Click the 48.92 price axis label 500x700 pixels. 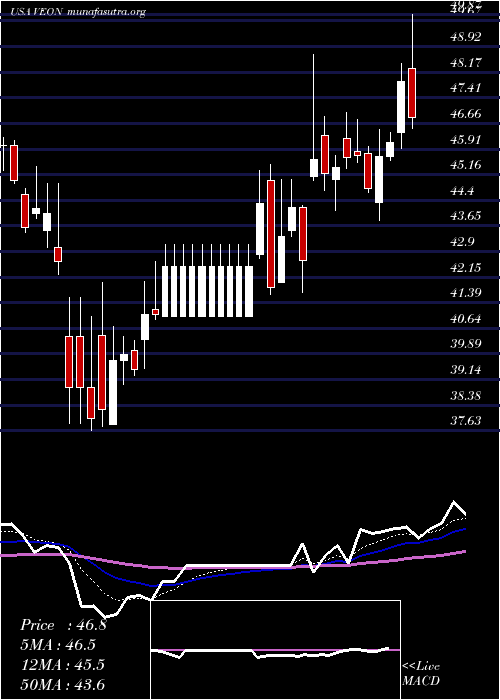466,37
